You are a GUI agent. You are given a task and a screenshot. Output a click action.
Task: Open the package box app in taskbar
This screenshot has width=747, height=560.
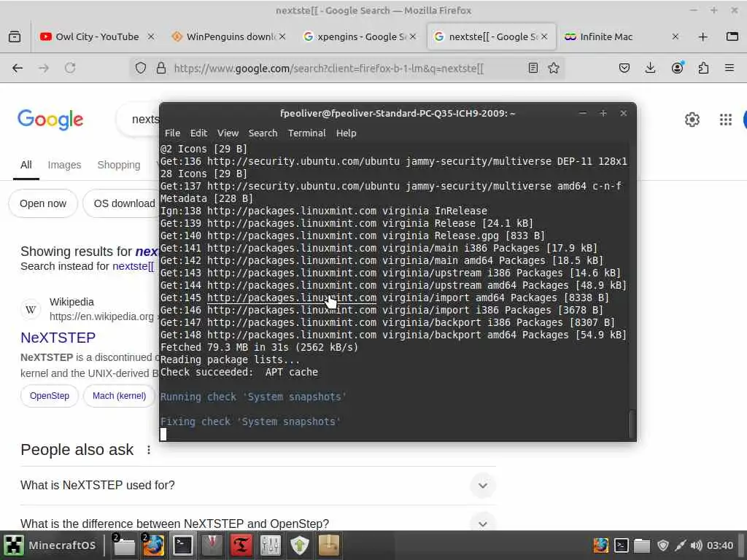point(329,545)
